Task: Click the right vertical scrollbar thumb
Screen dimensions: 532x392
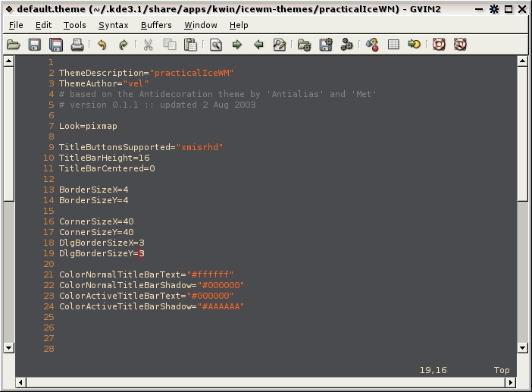Action: pyautogui.click(x=522, y=134)
